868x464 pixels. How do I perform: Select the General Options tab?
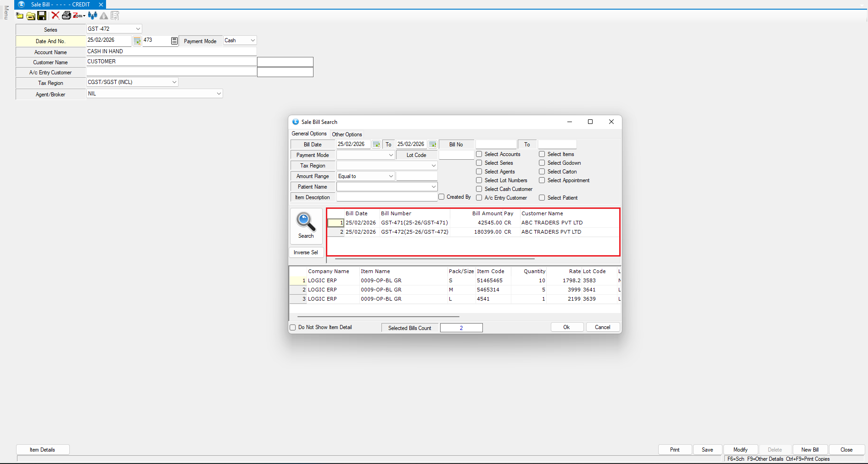pos(309,134)
